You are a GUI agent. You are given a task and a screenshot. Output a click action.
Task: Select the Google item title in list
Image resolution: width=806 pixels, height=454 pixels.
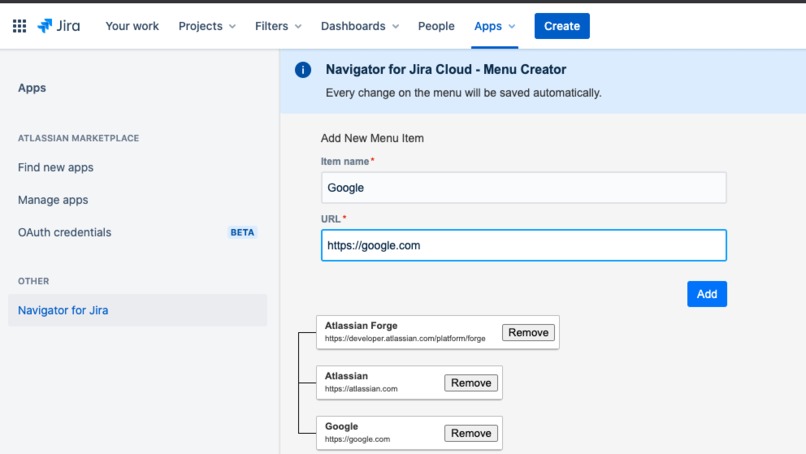[x=341, y=426]
